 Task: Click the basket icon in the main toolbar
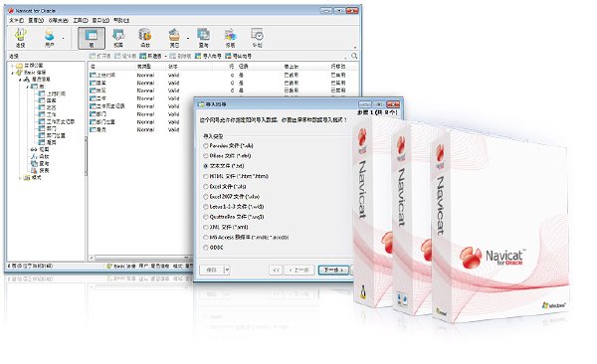(x=174, y=38)
